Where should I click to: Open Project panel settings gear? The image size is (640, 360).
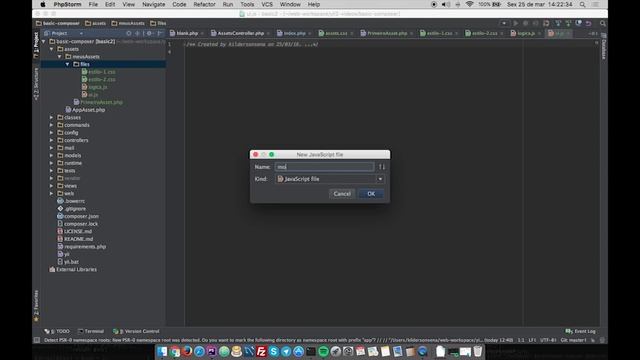point(149,33)
